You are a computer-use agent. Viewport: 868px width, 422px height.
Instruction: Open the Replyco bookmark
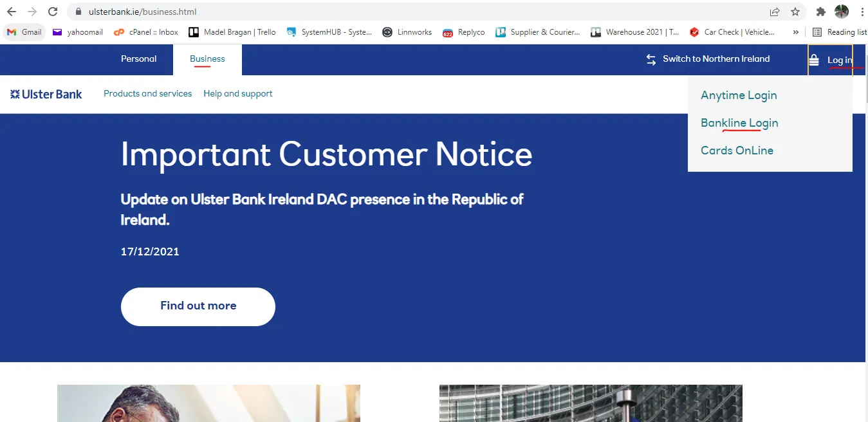pyautogui.click(x=464, y=32)
